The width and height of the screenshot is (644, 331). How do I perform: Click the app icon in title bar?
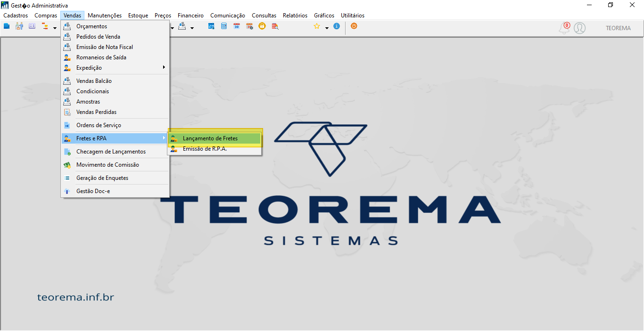click(5, 5)
